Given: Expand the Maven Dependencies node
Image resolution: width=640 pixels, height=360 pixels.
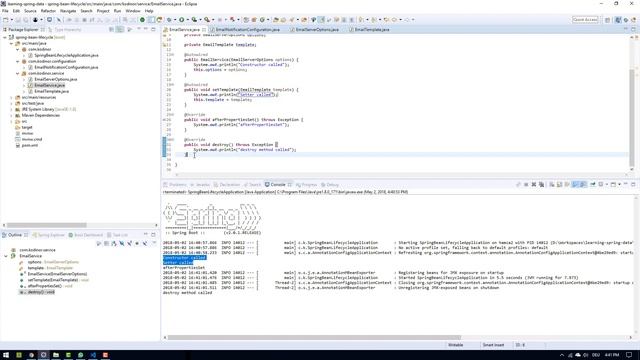Looking at the screenshot, I should (x=11, y=116).
